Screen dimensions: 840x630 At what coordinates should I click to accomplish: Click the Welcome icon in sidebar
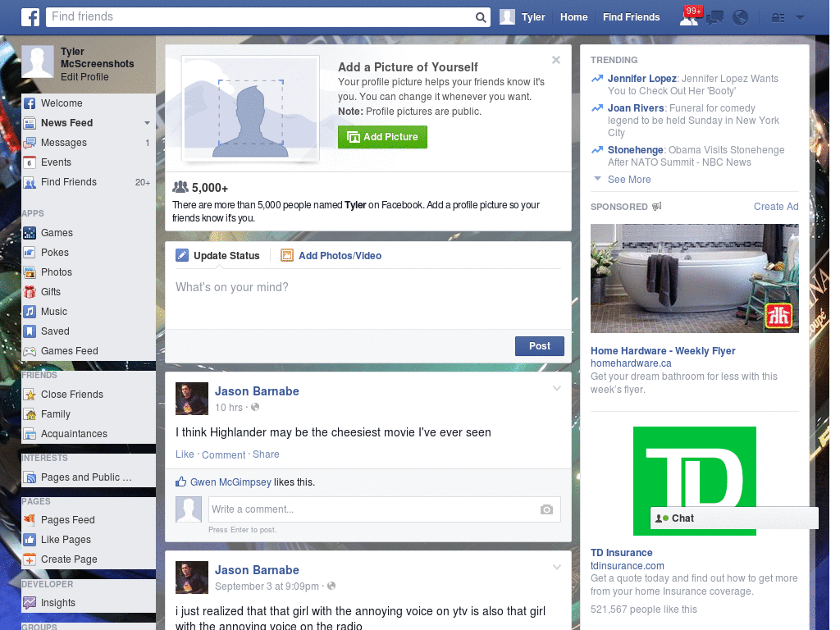click(x=30, y=103)
